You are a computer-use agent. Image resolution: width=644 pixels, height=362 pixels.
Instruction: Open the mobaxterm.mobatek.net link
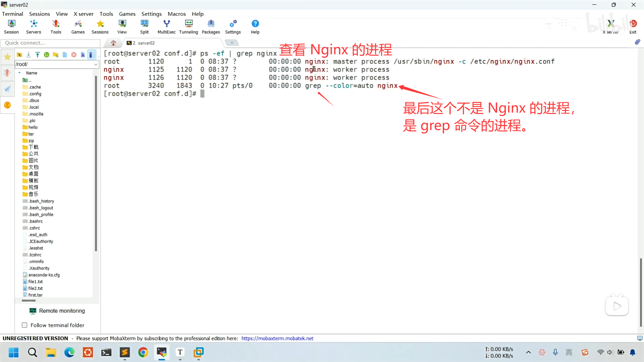(x=277, y=339)
